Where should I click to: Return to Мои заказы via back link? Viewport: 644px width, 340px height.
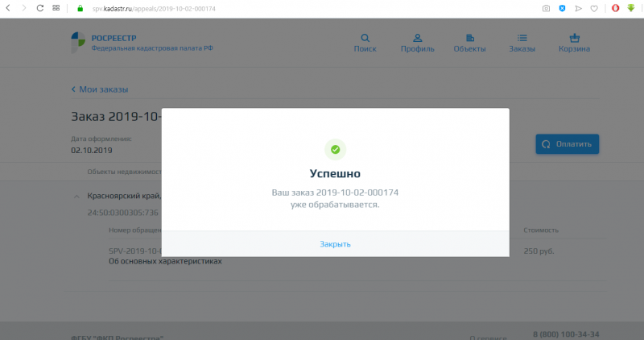coord(100,89)
